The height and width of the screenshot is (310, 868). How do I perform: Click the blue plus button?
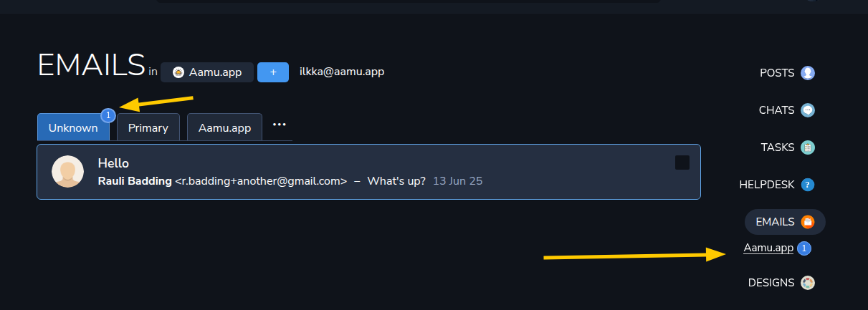pyautogui.click(x=273, y=72)
